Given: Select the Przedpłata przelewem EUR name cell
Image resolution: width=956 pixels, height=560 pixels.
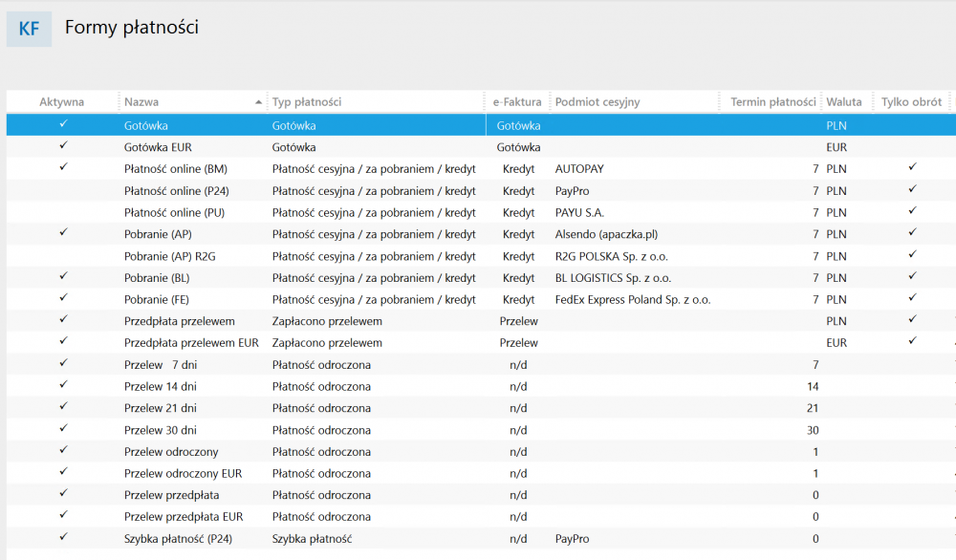Looking at the screenshot, I should pos(191,343).
